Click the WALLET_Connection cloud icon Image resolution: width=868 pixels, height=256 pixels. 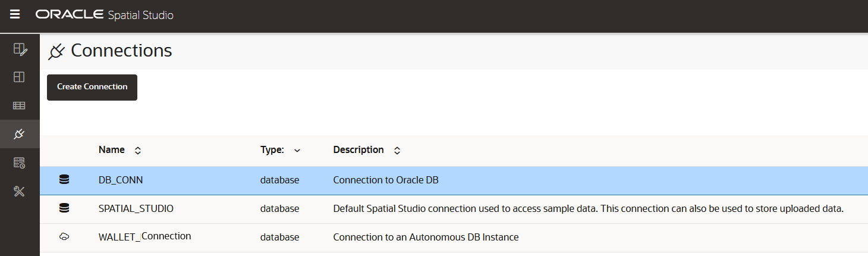pyautogui.click(x=64, y=237)
